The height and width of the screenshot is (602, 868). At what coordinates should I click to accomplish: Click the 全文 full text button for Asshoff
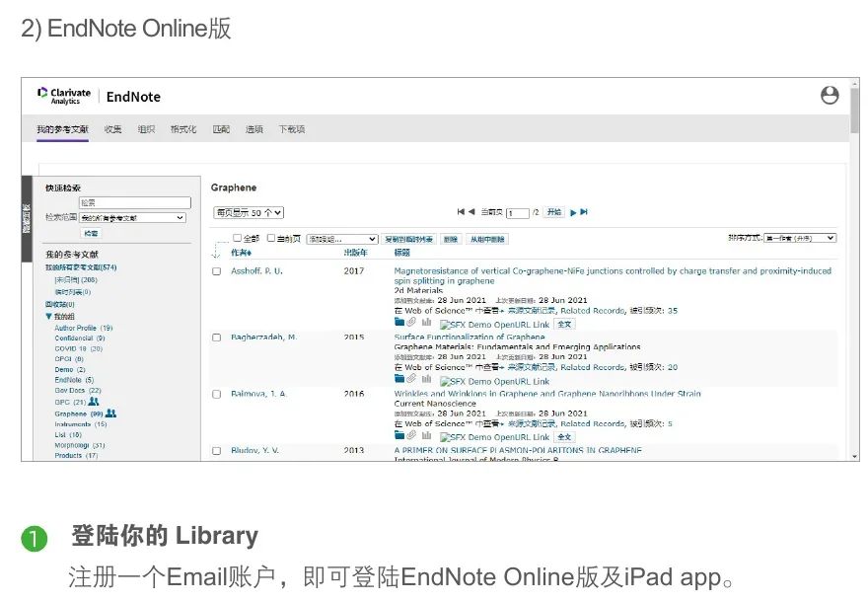564,325
